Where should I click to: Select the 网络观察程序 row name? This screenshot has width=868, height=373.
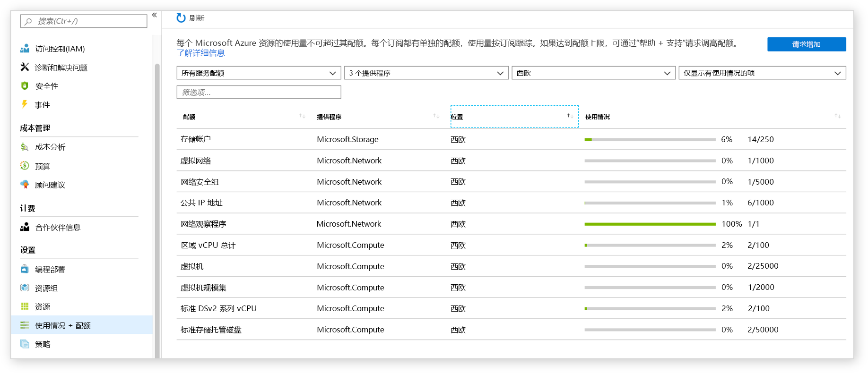coord(203,224)
